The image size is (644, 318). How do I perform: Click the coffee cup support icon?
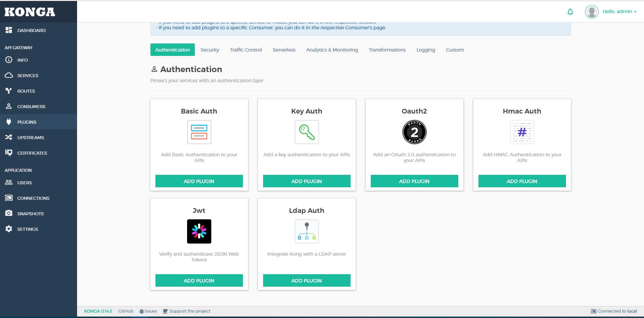165,311
